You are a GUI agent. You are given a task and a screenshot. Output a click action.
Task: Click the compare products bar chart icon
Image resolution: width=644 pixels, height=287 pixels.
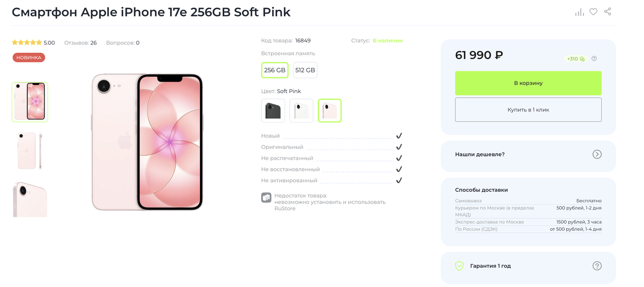click(580, 12)
